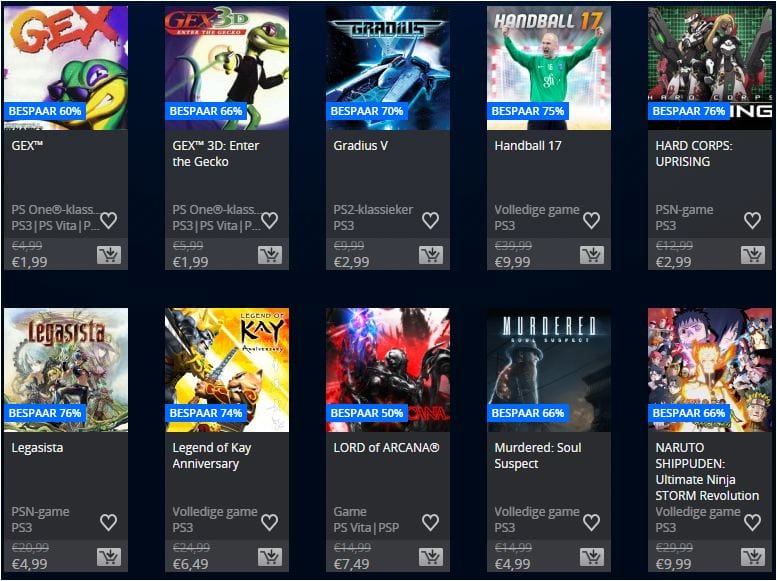777x581 pixels.
Task: Add NARUTO SHIPPUDEN Revolution to cart
Action: click(753, 557)
